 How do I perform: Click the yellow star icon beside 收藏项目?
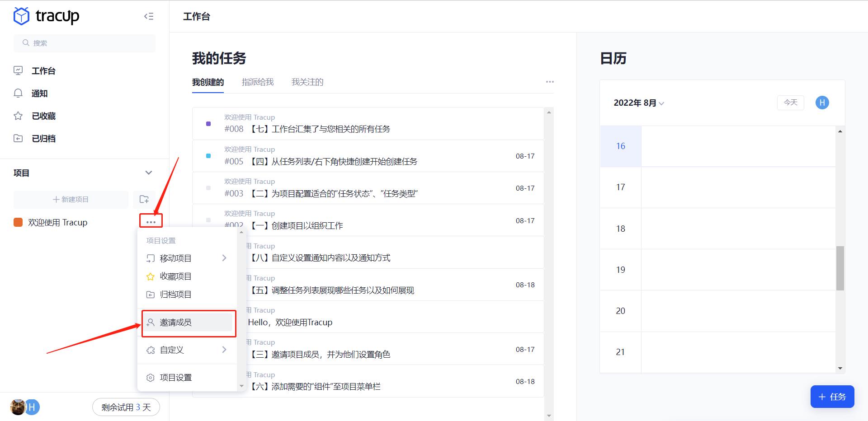(x=151, y=276)
